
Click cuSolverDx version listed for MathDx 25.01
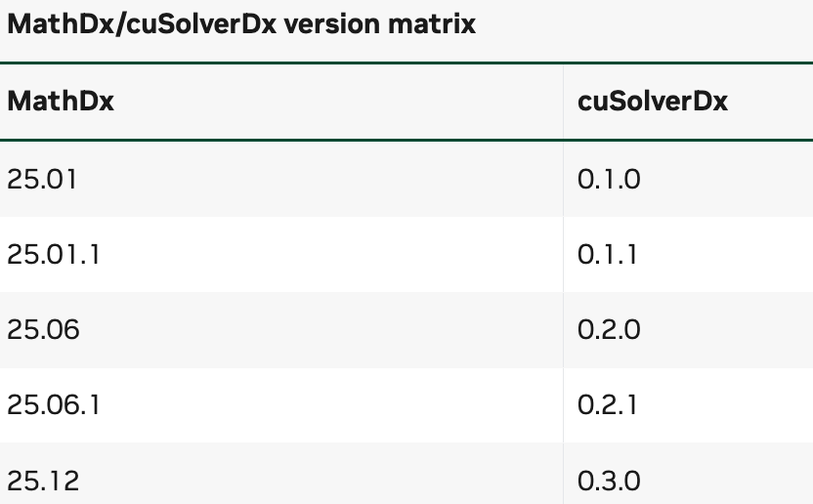click(609, 179)
